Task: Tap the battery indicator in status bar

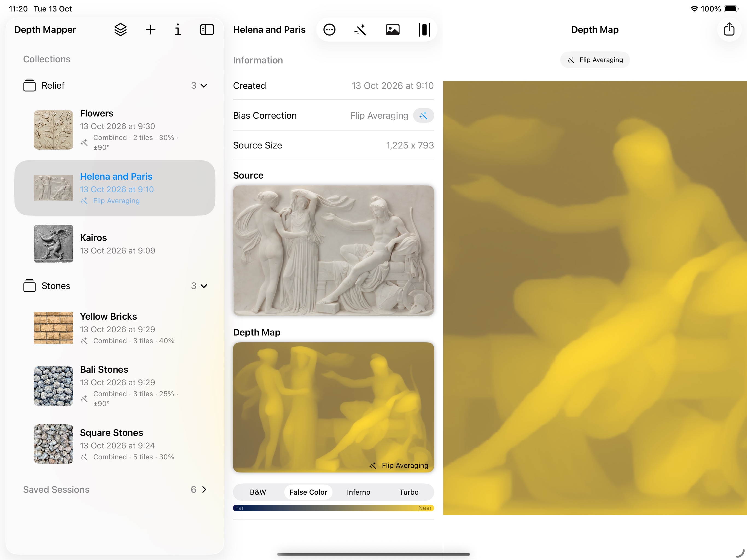Action: tap(731, 9)
